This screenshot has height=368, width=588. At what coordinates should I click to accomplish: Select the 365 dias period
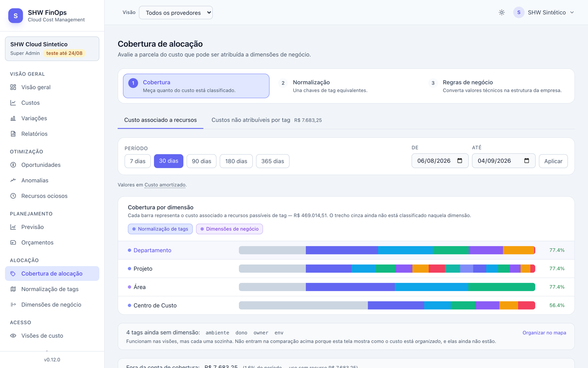[273, 161]
